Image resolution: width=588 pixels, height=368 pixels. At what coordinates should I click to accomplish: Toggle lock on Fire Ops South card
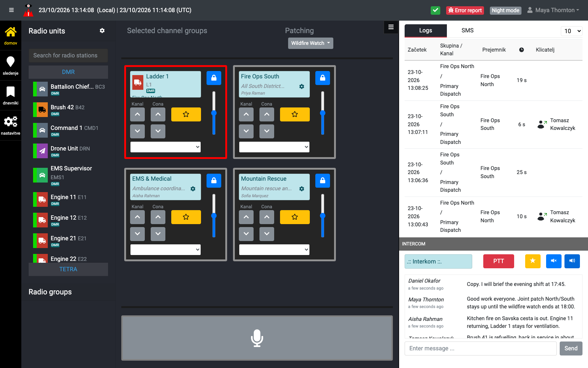323,78
